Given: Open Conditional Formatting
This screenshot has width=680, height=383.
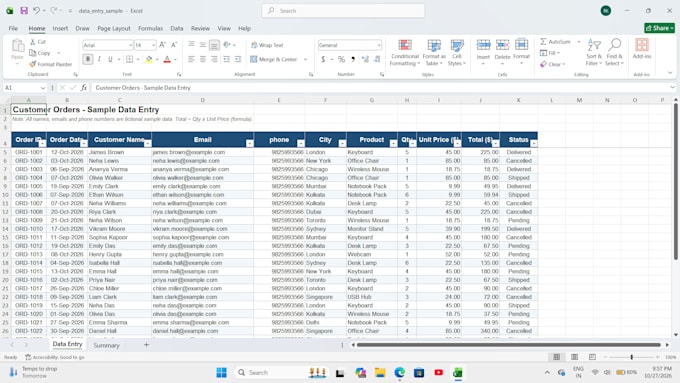Looking at the screenshot, I should point(405,52).
